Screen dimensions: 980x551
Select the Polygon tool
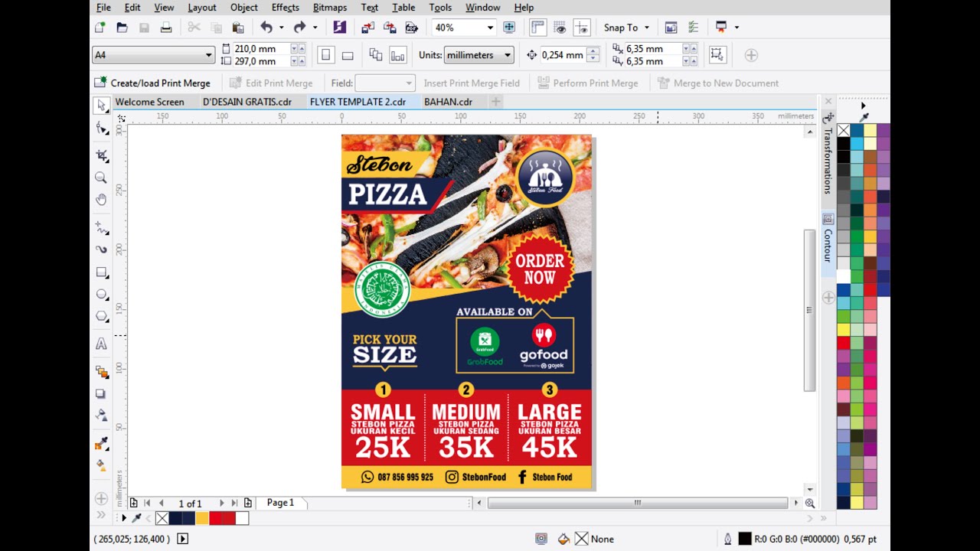click(101, 316)
